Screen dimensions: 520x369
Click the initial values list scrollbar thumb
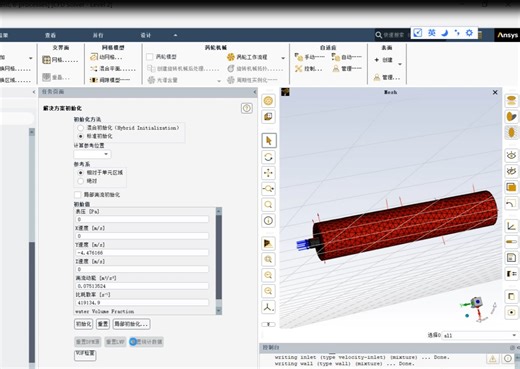(x=219, y=257)
